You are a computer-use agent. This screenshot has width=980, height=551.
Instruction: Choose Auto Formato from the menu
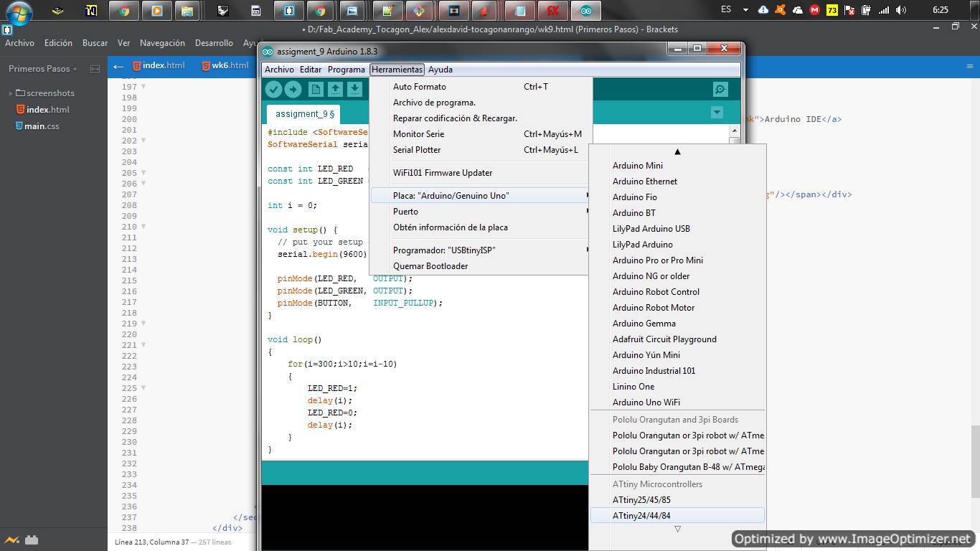(x=481, y=87)
